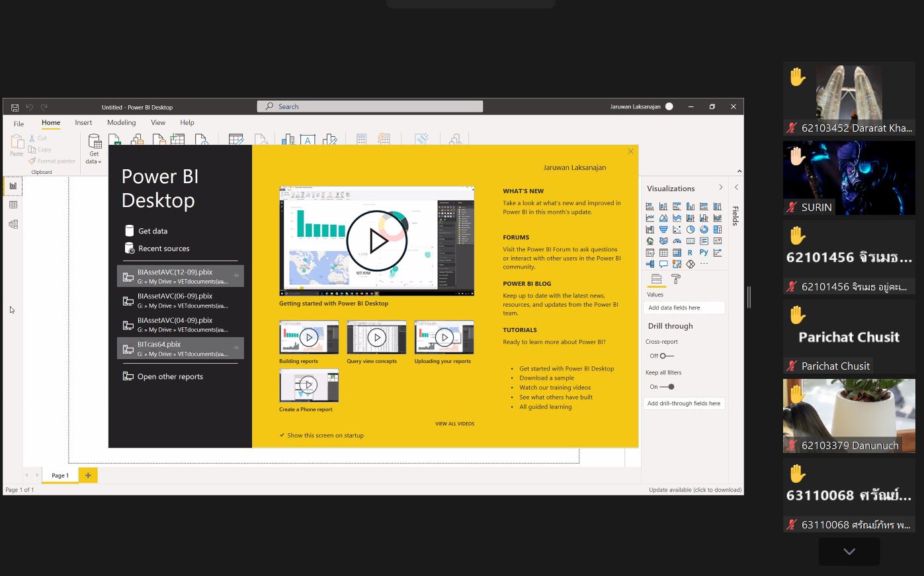This screenshot has height=576, width=924.
Task: Select the Page 1 tab
Action: click(60, 475)
